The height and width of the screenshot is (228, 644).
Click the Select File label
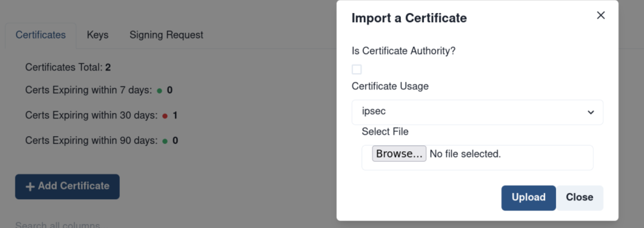point(385,132)
